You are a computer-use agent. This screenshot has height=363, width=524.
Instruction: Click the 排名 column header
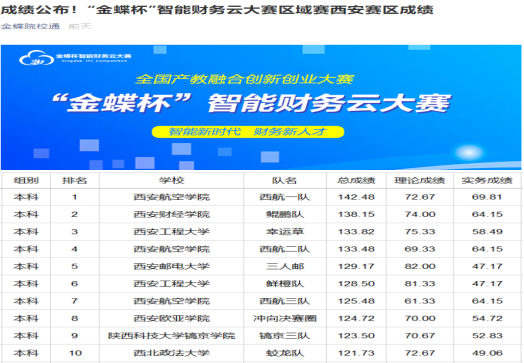tap(75, 180)
